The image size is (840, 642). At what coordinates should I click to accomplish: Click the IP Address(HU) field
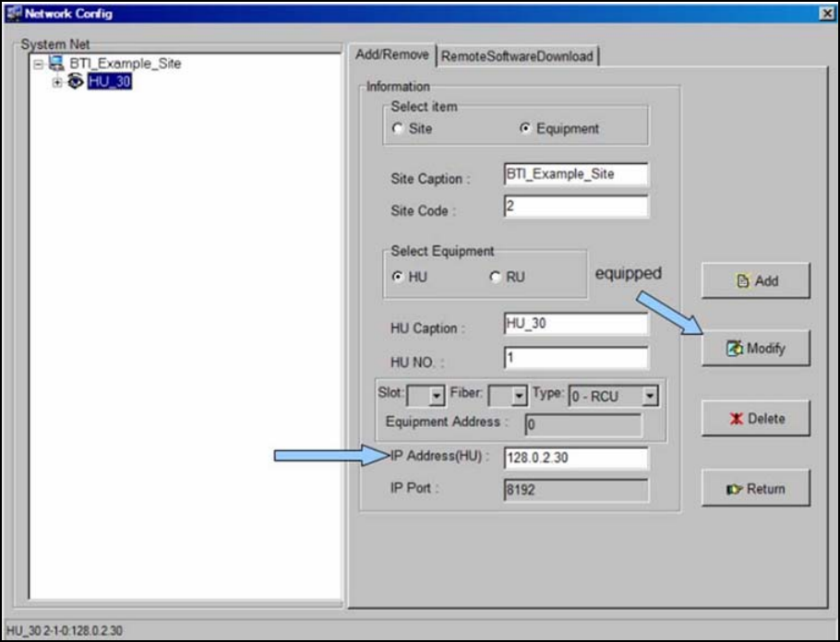[576, 458]
